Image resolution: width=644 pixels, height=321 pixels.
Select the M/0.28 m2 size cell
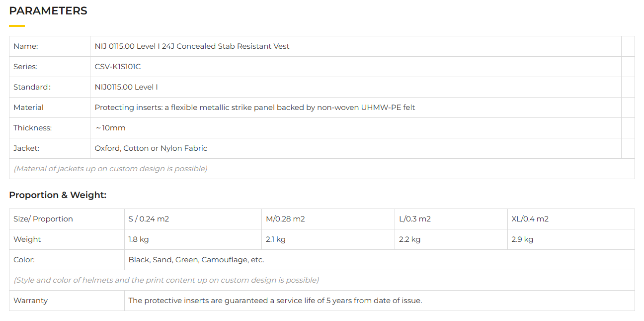(x=285, y=219)
